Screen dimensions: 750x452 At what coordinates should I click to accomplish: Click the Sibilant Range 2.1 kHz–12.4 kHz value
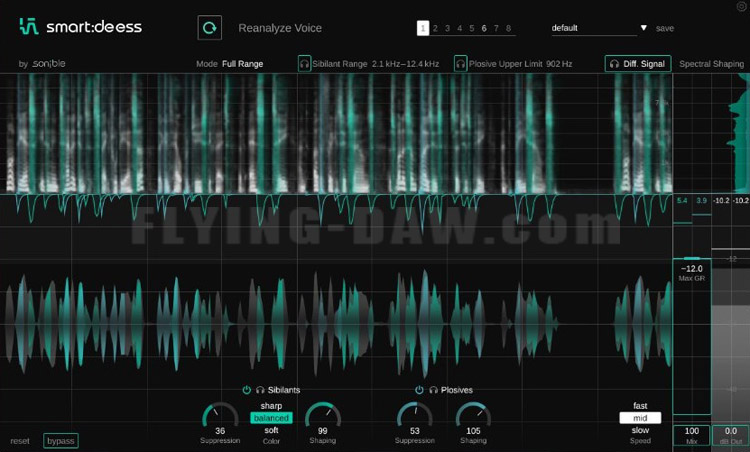tap(405, 64)
